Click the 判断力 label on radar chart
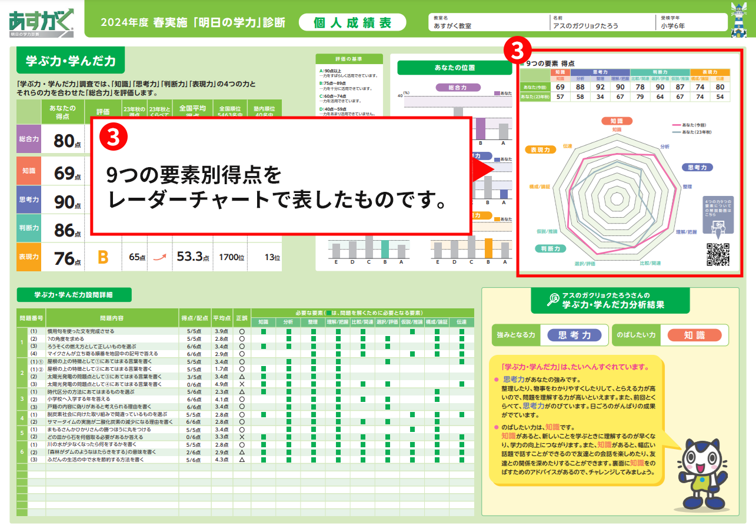This screenshot has width=756, height=532. tap(549, 249)
